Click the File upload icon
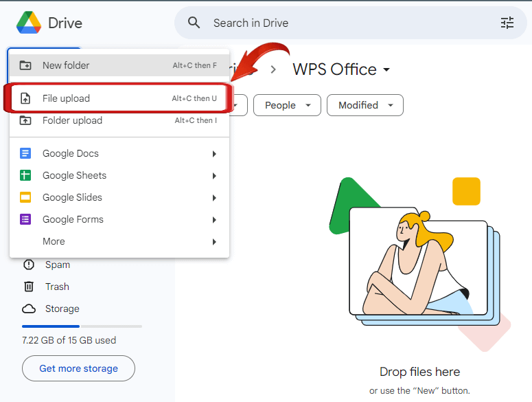Image resolution: width=532 pixels, height=402 pixels. pos(25,98)
